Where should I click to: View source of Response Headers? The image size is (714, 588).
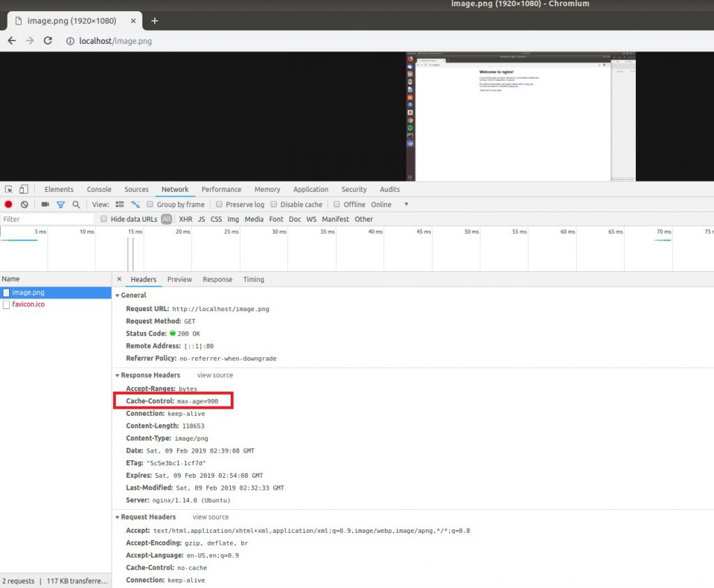215,375
